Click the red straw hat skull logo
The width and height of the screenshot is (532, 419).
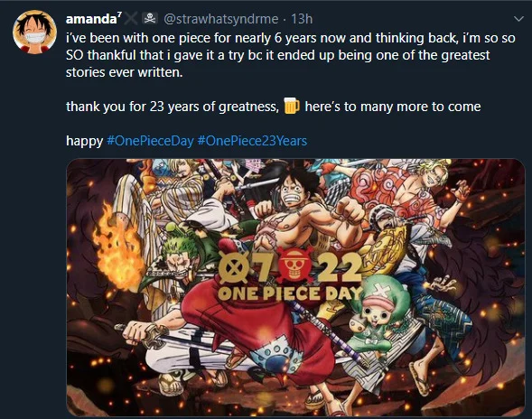click(x=294, y=265)
